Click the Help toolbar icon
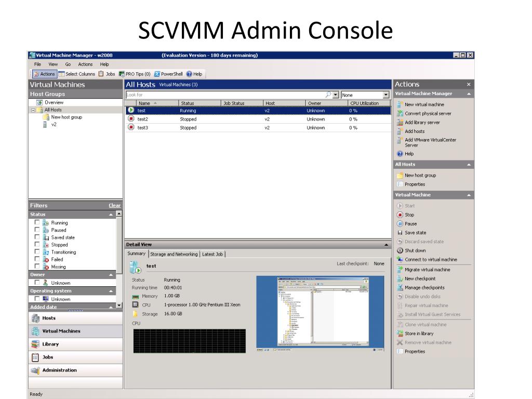Image resolution: width=532 pixels, height=399 pixels. [x=189, y=74]
